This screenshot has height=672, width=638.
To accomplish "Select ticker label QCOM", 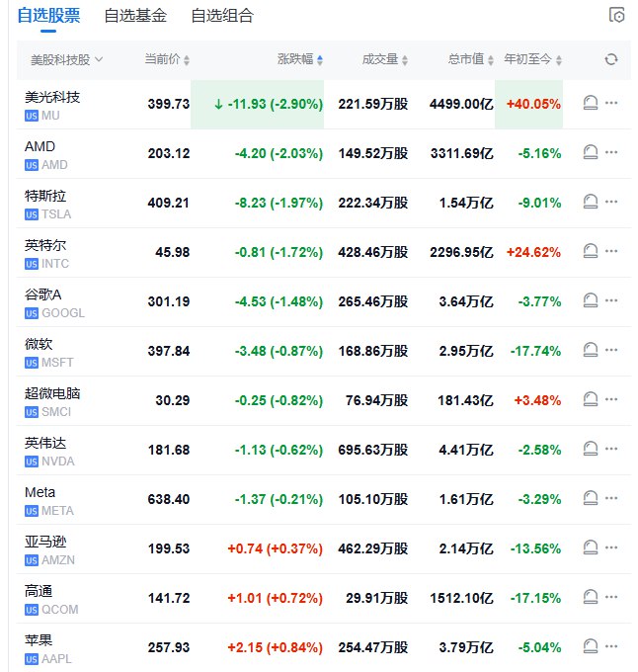I will pos(60,610).
